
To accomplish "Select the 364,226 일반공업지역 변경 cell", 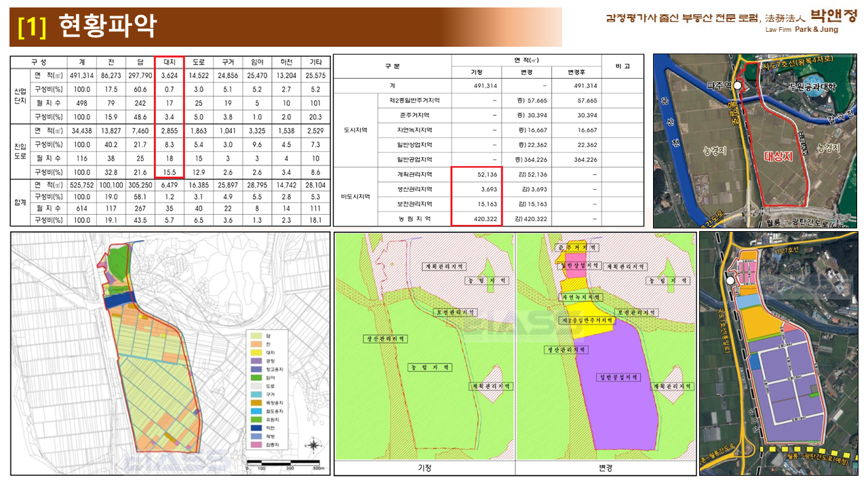I will click(x=526, y=160).
